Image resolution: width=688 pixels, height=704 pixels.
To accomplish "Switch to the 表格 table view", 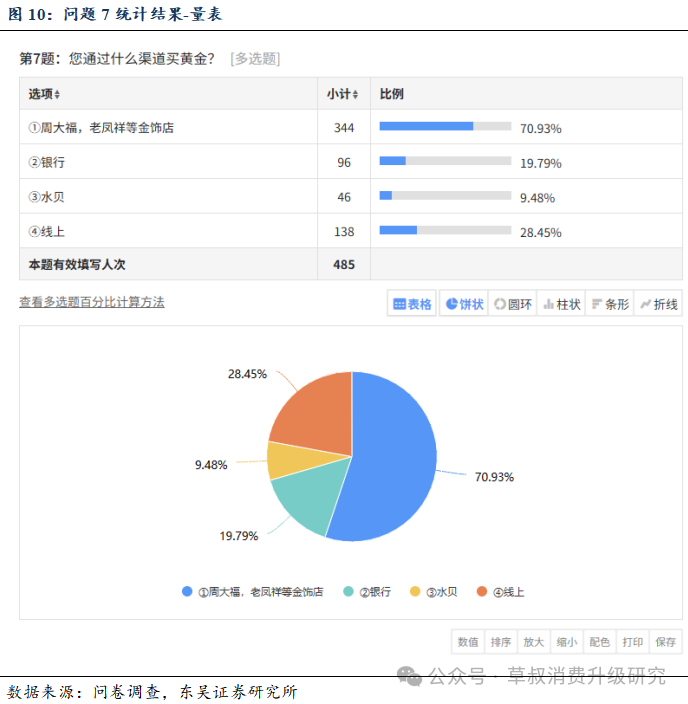I will coord(412,304).
